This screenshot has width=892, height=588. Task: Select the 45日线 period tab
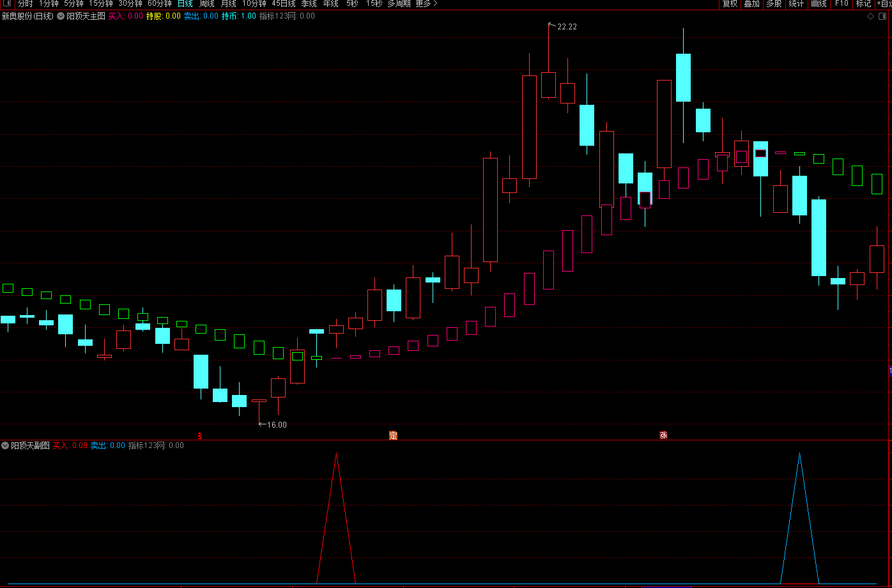[x=284, y=4]
